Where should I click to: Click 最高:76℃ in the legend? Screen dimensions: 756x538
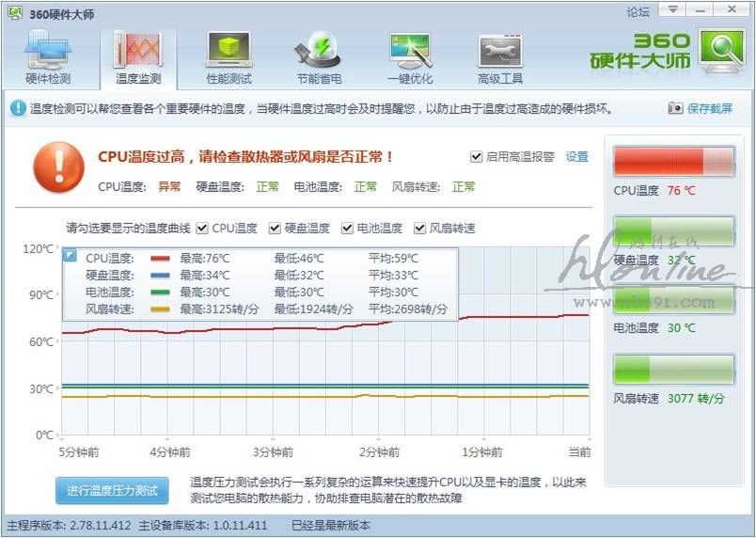coord(205,259)
